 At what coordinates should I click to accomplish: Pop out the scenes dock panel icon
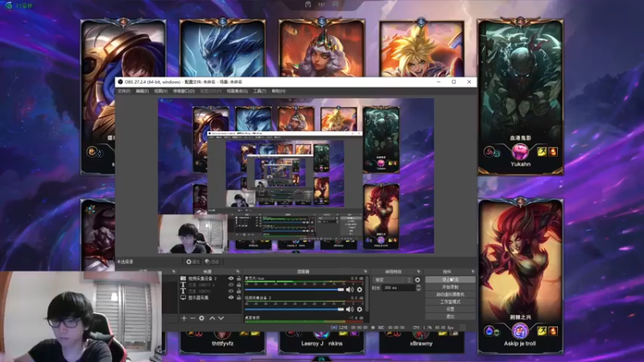[x=173, y=272]
